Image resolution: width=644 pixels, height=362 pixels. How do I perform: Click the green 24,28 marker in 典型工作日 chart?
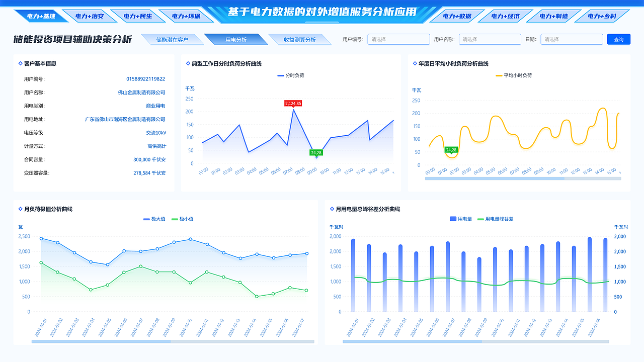pos(316,152)
